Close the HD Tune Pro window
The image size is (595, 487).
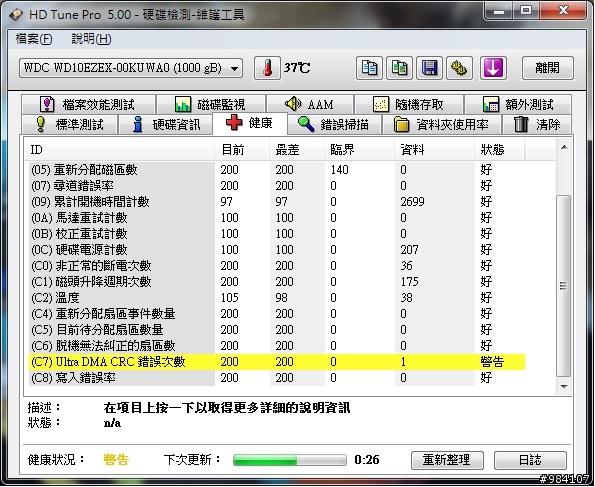pyautogui.click(x=563, y=11)
